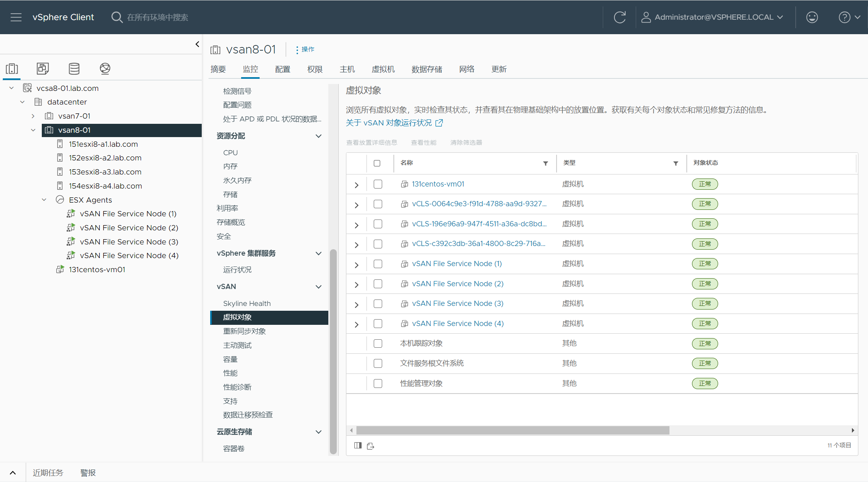Open the 操作 actions menu
Screen dimensions: 868x482
pos(305,49)
